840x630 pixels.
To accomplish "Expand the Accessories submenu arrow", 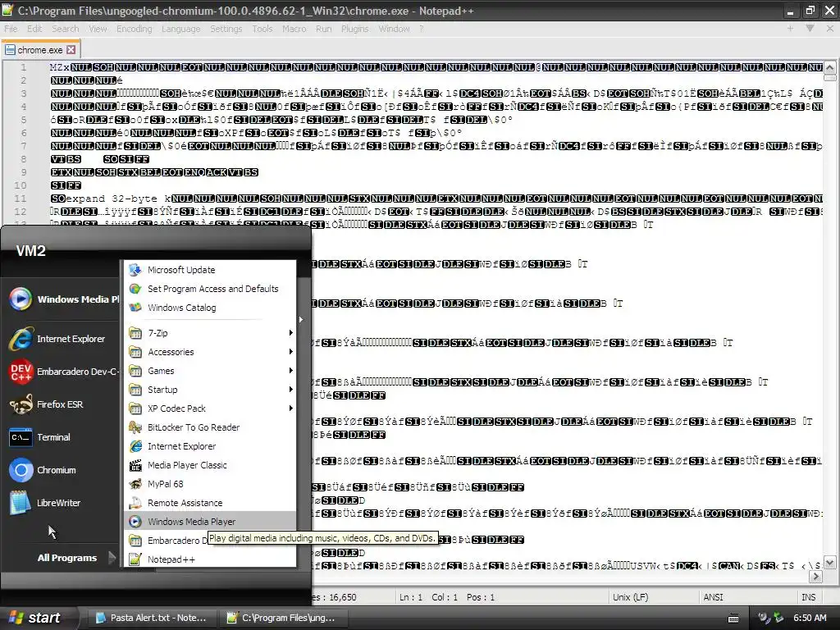I will (x=291, y=352).
